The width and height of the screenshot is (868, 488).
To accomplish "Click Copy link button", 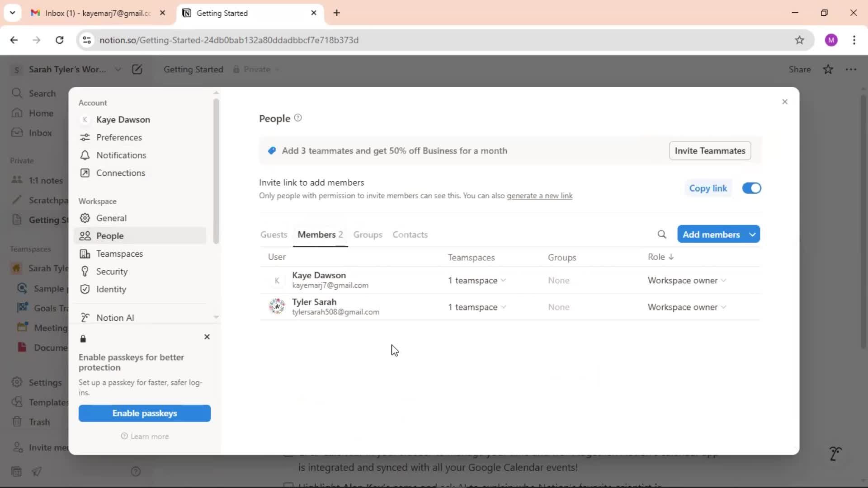I will click(x=708, y=188).
